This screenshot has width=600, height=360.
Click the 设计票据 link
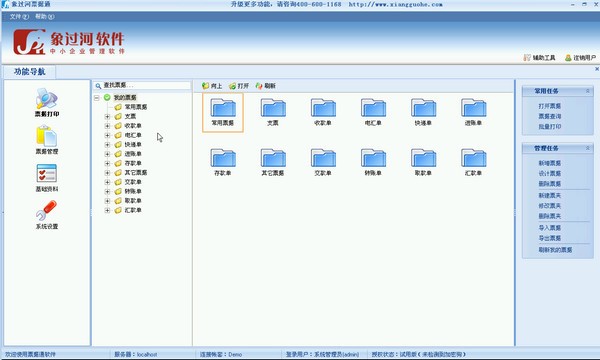549,173
